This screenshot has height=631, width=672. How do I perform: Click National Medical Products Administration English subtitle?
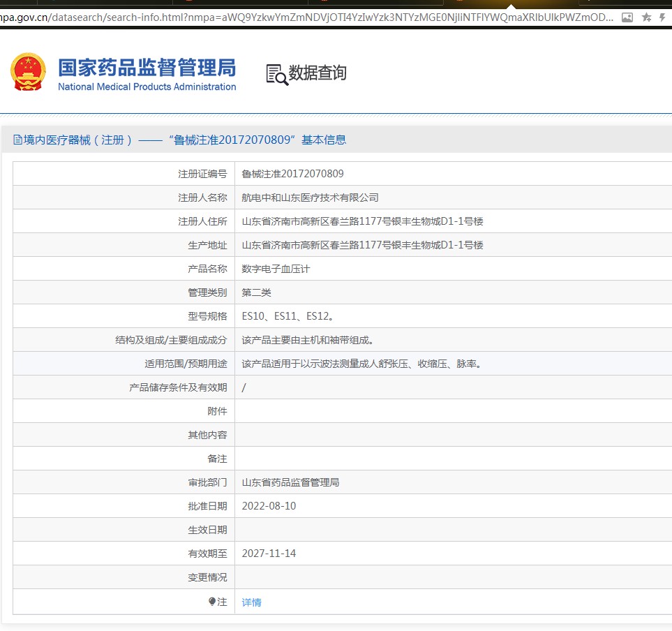tap(147, 87)
